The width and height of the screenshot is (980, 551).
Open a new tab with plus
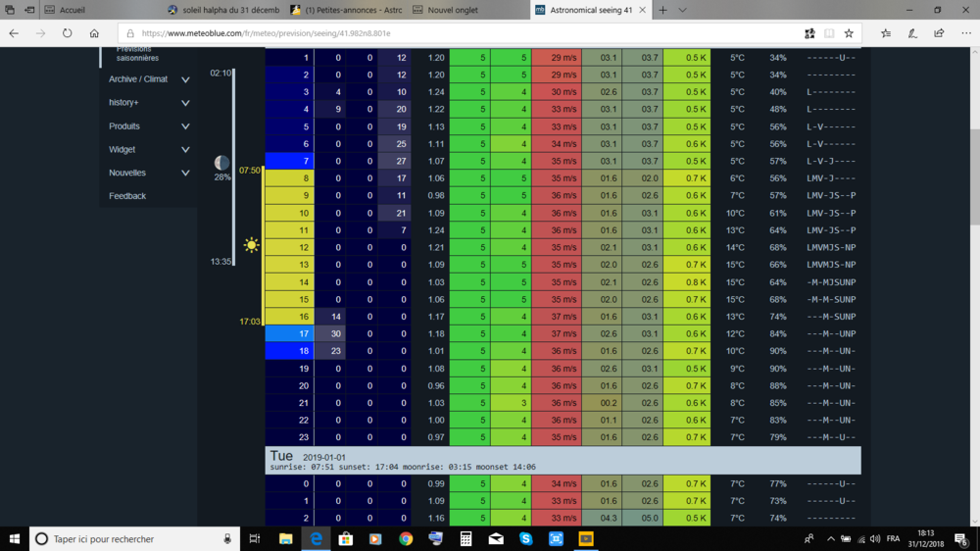[662, 10]
